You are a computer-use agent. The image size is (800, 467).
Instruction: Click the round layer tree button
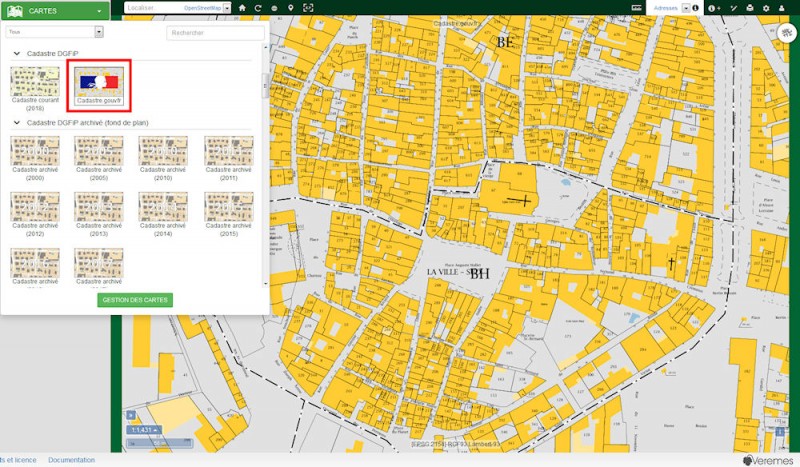click(x=788, y=32)
